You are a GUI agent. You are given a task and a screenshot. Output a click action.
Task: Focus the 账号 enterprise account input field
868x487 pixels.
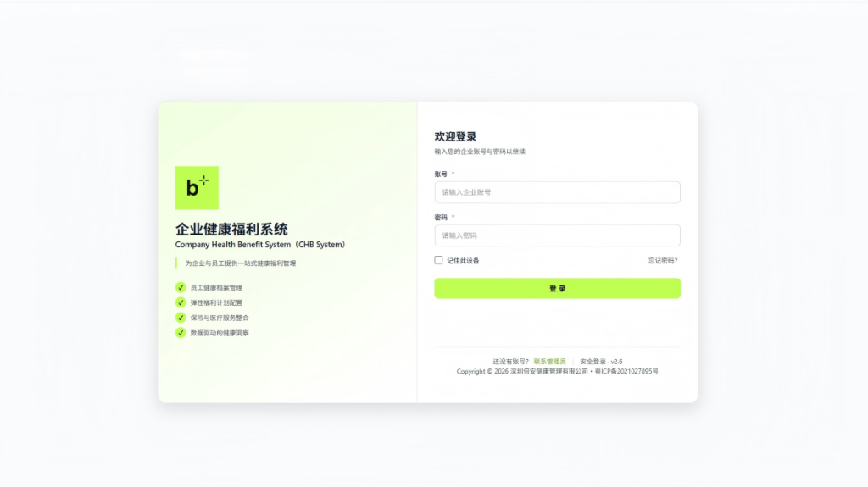pos(557,192)
